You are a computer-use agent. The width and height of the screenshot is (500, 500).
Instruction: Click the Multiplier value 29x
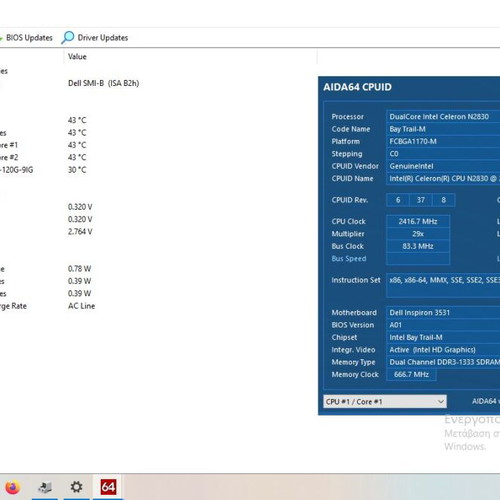point(418,234)
